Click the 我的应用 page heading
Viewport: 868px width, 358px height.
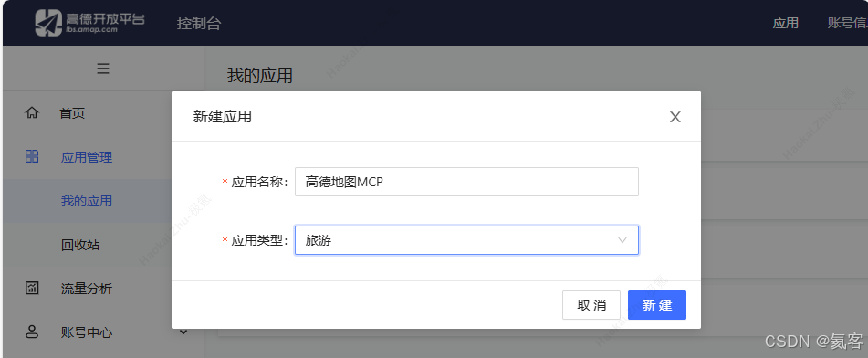pos(259,76)
